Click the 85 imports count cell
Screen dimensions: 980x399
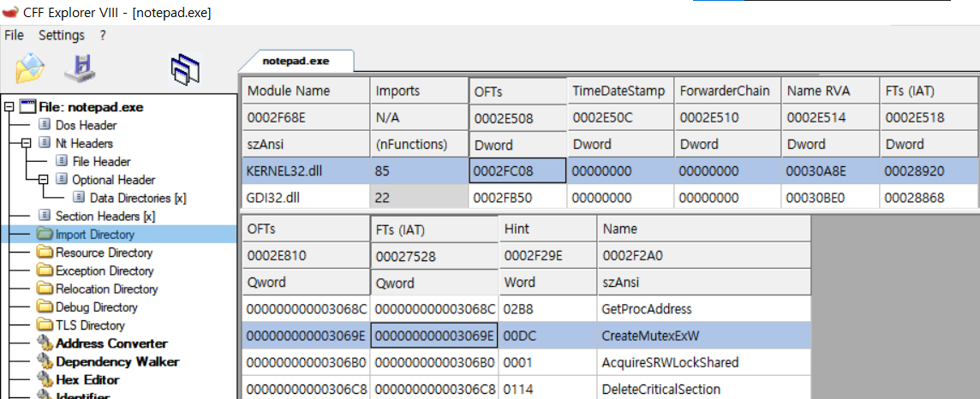[x=419, y=171]
